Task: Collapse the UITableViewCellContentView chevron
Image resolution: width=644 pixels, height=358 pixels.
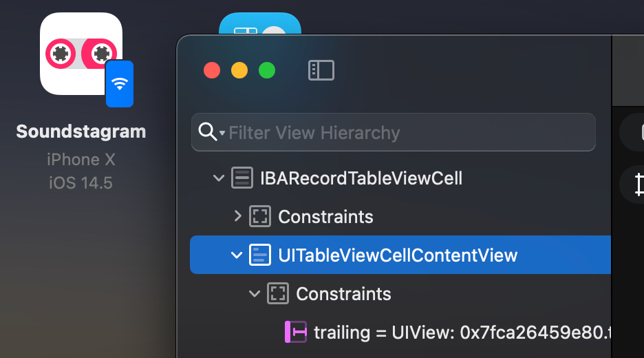Action: [237, 255]
